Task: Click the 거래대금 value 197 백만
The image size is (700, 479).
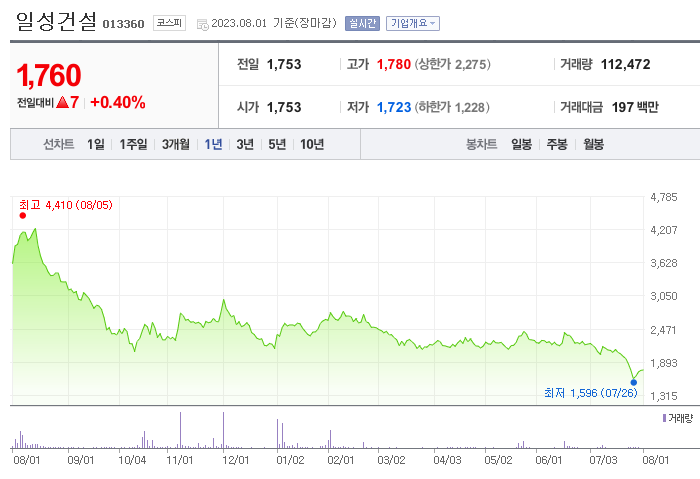Action: coord(635,107)
